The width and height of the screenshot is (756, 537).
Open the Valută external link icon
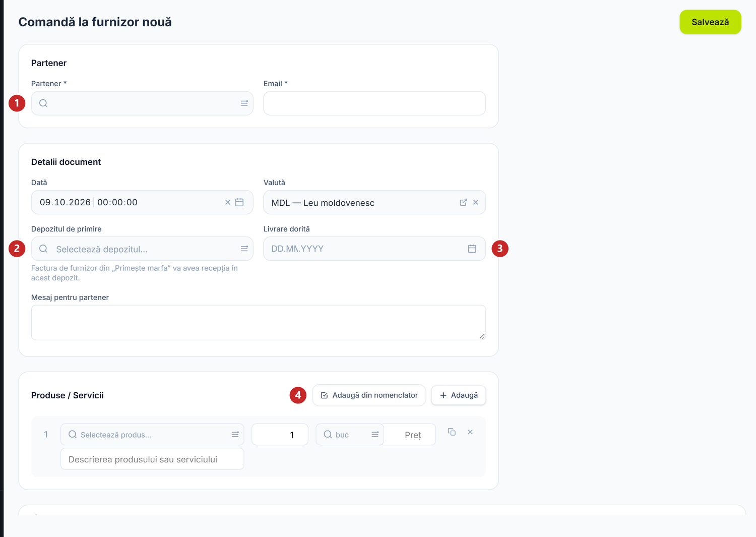[463, 202]
